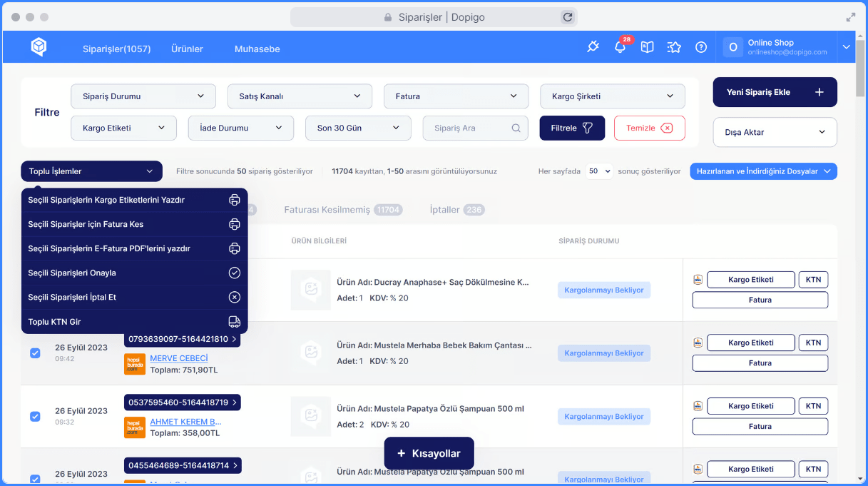Switch to Faturası Kesilmemiş tab
Image resolution: width=868 pixels, height=486 pixels.
pyautogui.click(x=344, y=210)
